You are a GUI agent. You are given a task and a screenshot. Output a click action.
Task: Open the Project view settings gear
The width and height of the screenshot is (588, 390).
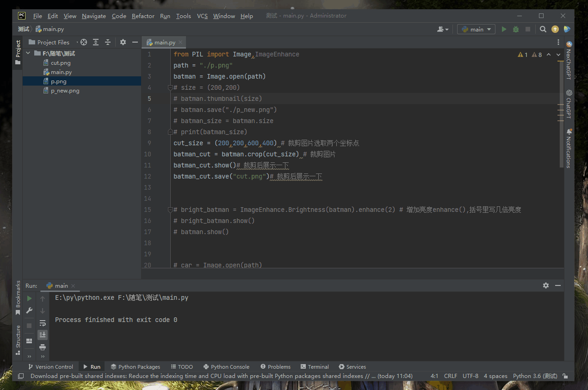[122, 42]
